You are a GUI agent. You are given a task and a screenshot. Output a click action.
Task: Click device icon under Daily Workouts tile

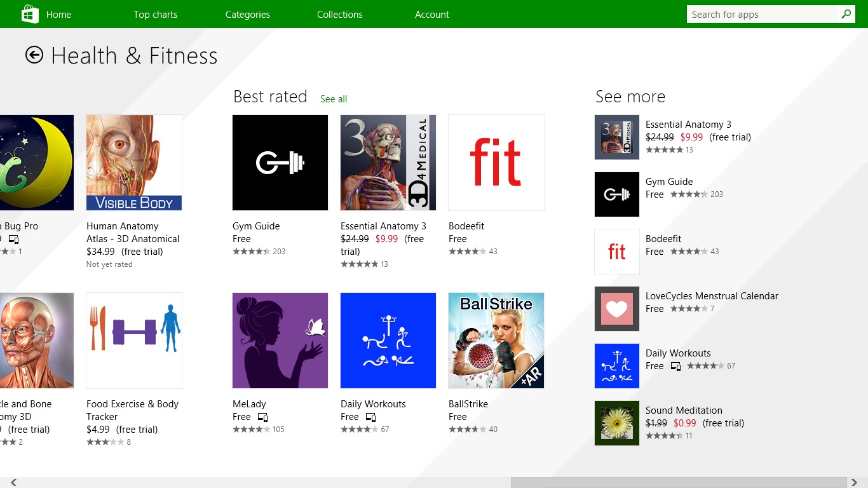(x=370, y=417)
